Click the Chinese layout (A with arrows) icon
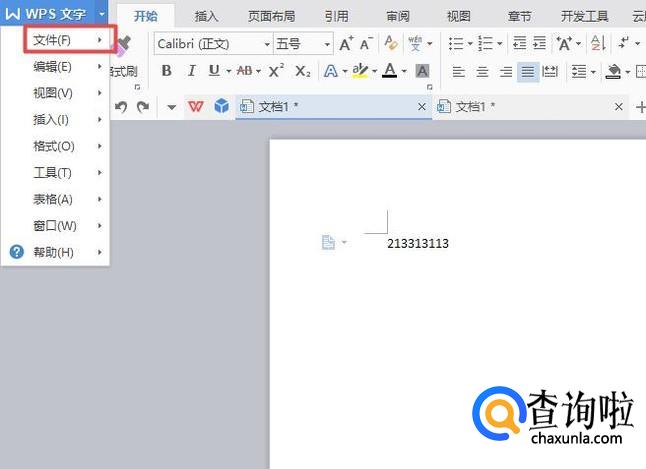The image size is (646, 469). (565, 43)
